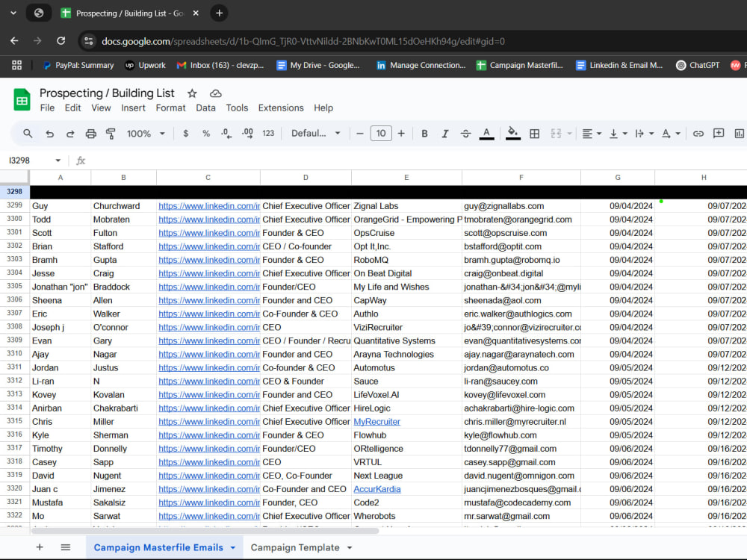
Task: Open PayPal: Summary bookmark
Action: coord(78,65)
